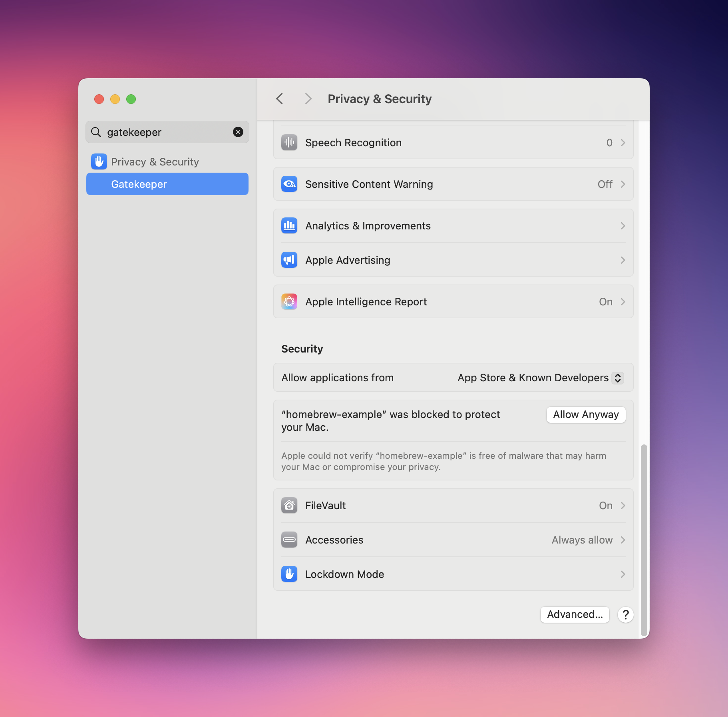Select the Apple Intelligence Report icon
Screen dimensions: 728x717
tap(289, 301)
